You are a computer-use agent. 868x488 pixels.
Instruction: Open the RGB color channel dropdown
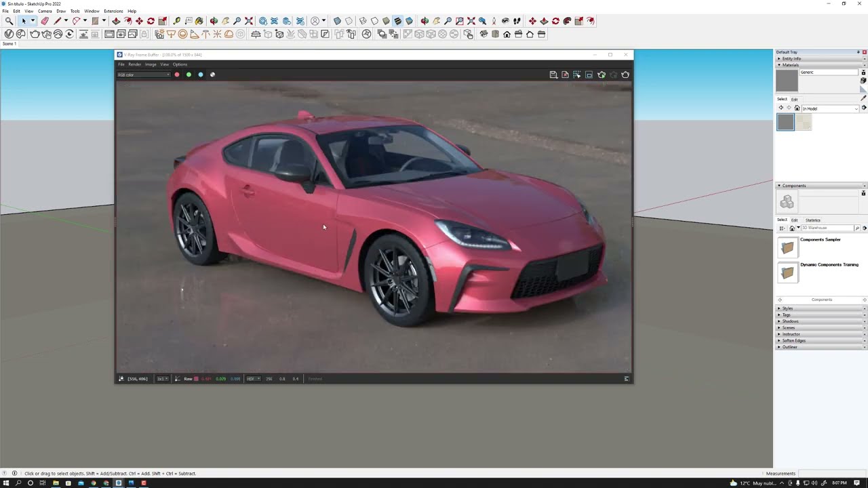143,75
